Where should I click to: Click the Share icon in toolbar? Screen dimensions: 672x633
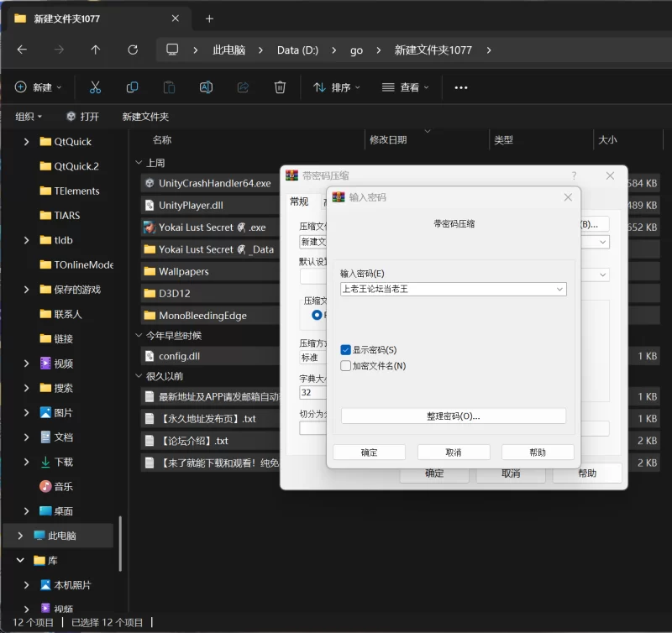point(243,87)
